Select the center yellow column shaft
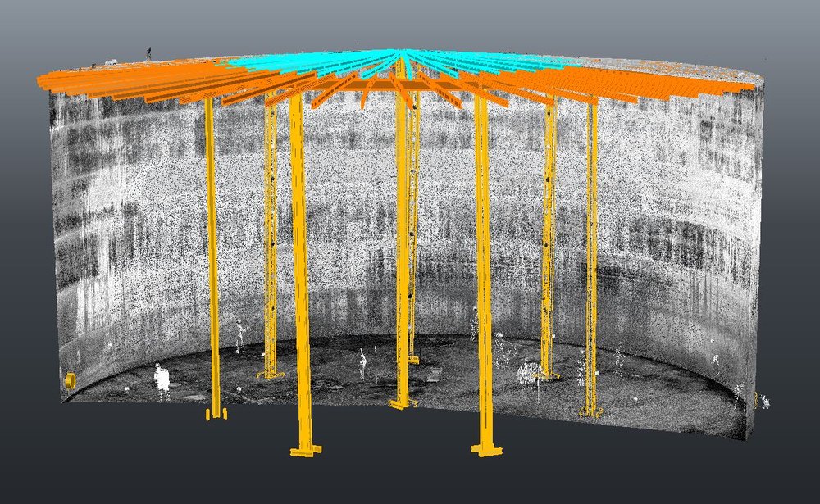This screenshot has height=504, width=820. (x=402, y=246)
